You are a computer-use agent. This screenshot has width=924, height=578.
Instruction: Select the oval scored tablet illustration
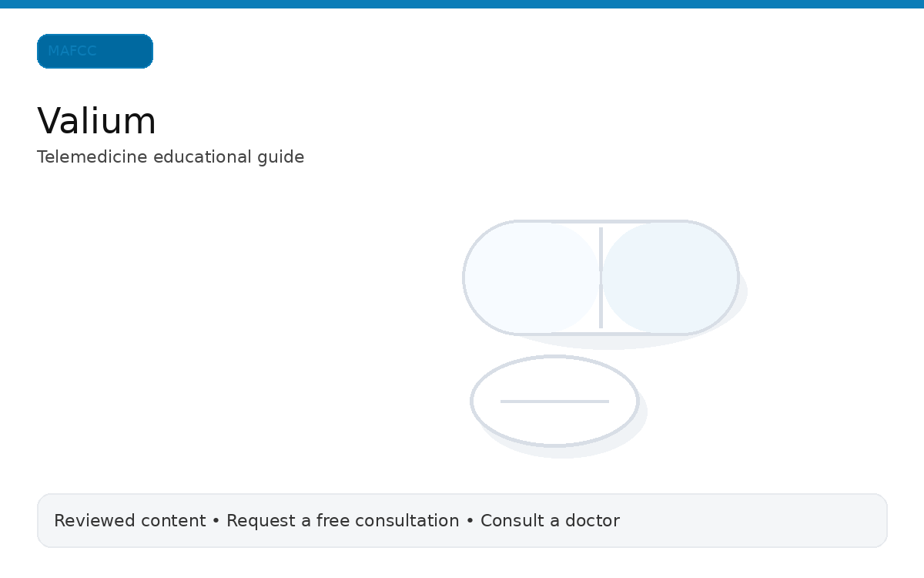tap(554, 401)
